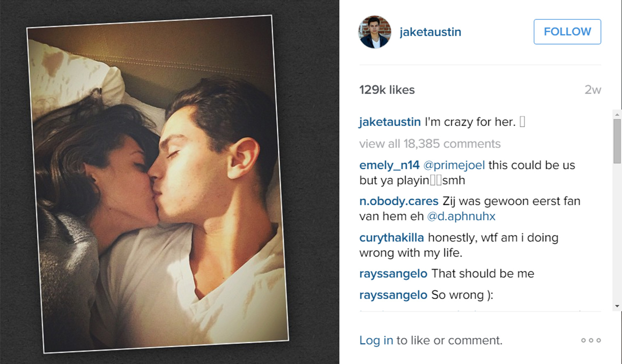The height and width of the screenshot is (364, 622).
Task: Visit n.obody.cares profile
Action: [398, 201]
